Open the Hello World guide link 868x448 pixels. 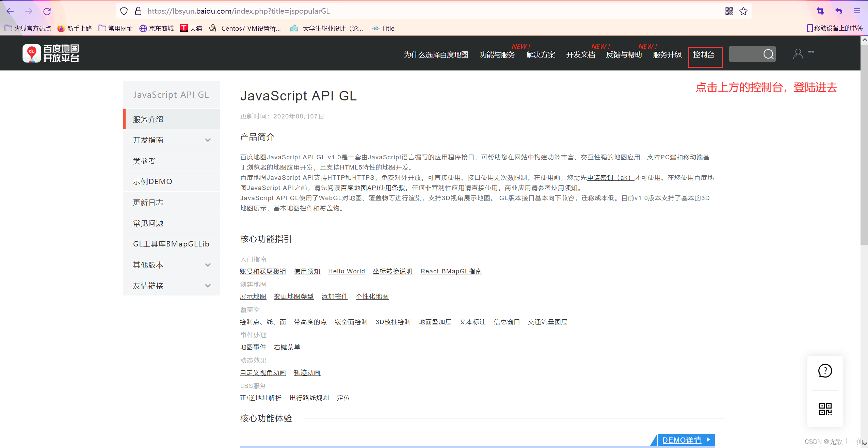coord(346,271)
